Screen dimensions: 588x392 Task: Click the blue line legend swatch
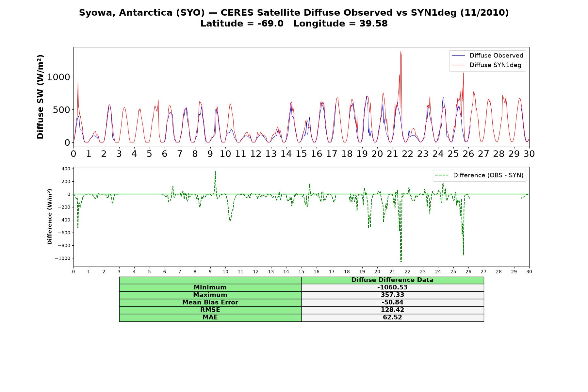[458, 56]
